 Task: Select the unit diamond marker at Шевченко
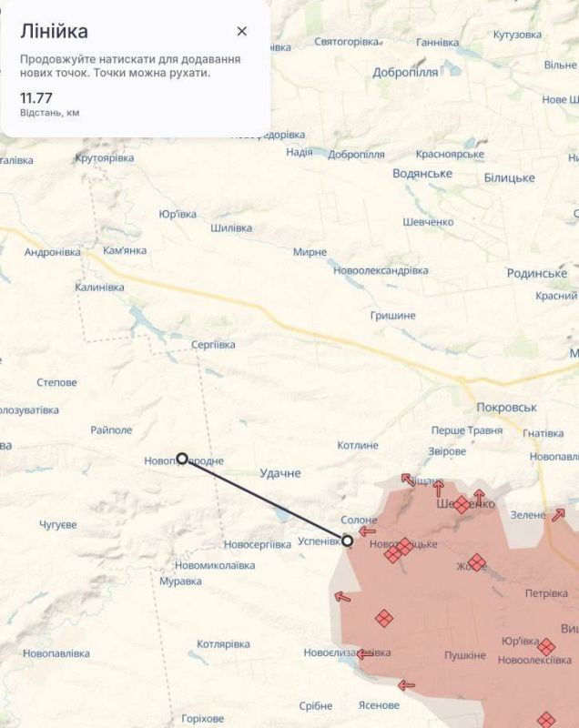point(462,504)
